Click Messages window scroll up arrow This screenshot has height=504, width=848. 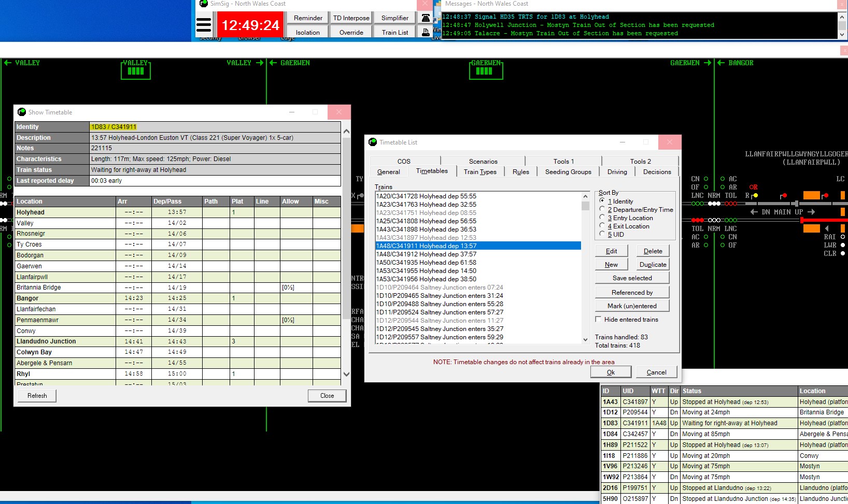click(842, 17)
